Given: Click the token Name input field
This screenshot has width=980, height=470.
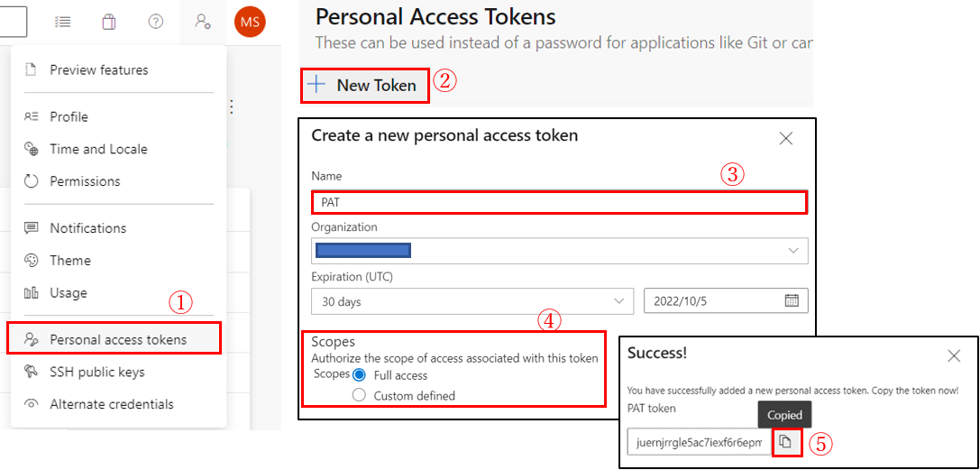Looking at the screenshot, I should (559, 203).
